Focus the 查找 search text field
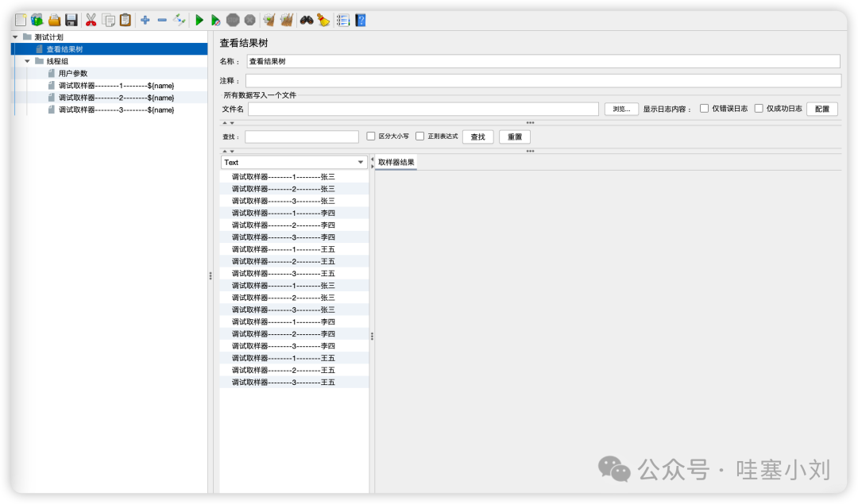 click(x=302, y=137)
